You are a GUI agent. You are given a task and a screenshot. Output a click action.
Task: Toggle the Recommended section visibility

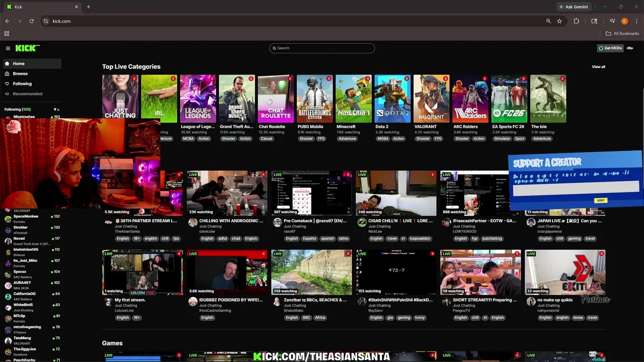pos(7,94)
